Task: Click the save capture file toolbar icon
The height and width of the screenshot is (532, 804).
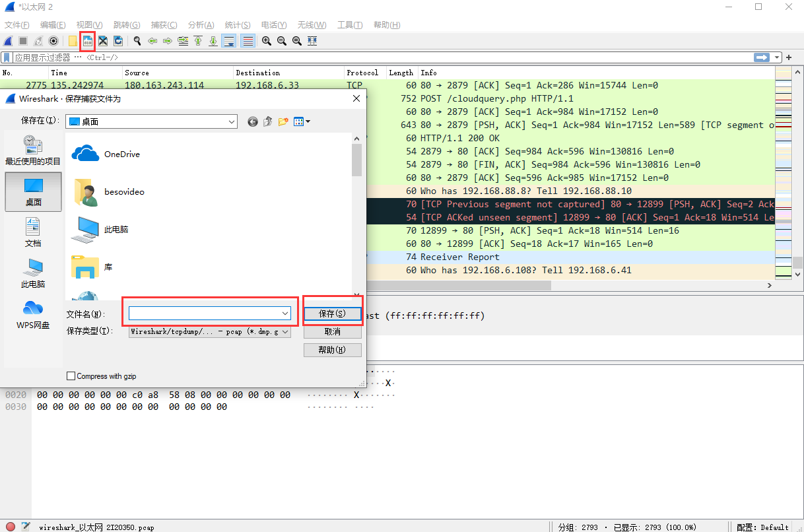Action: click(x=88, y=41)
